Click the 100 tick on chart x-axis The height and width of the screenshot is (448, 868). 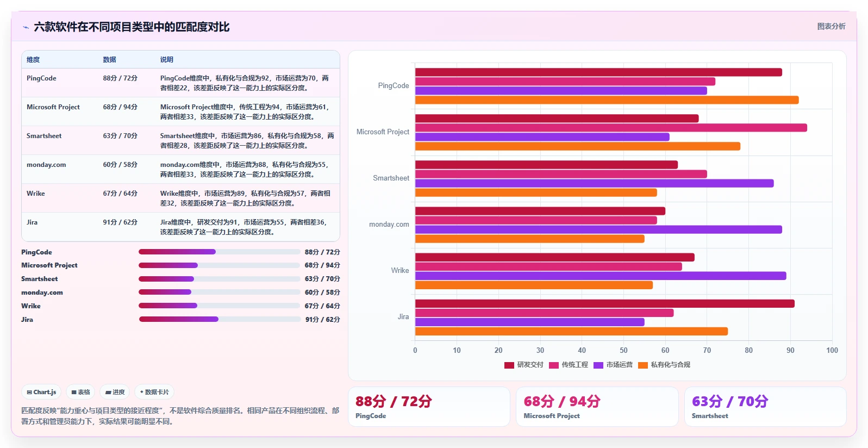point(832,350)
